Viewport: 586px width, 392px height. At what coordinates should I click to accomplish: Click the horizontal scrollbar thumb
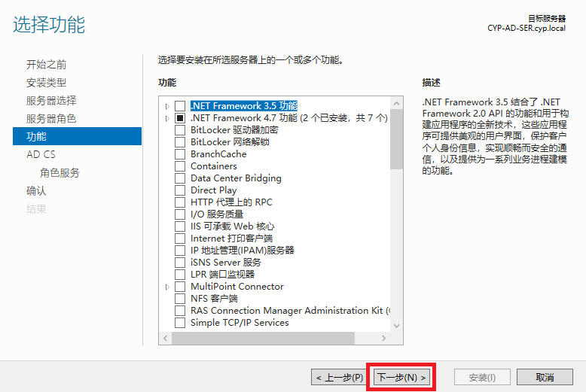point(263,338)
